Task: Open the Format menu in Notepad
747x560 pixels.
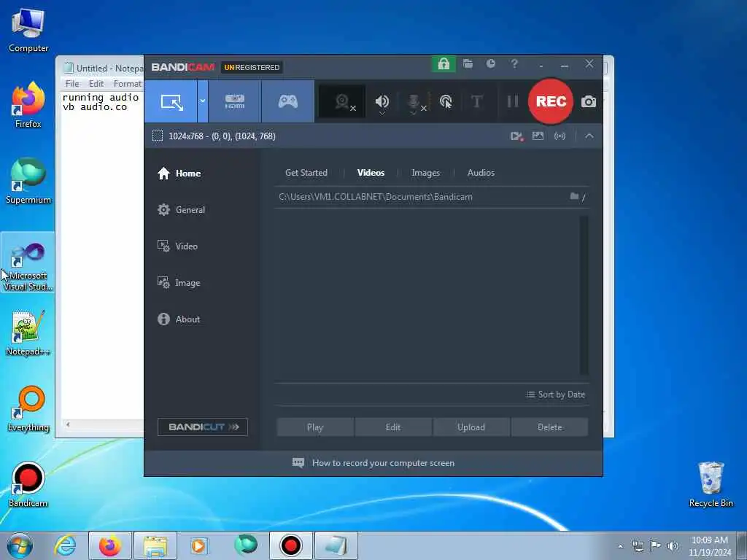Action: (127, 84)
